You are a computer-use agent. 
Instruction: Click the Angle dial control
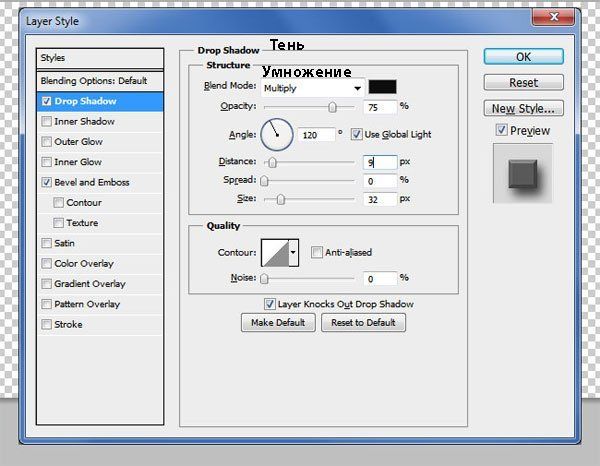277,135
